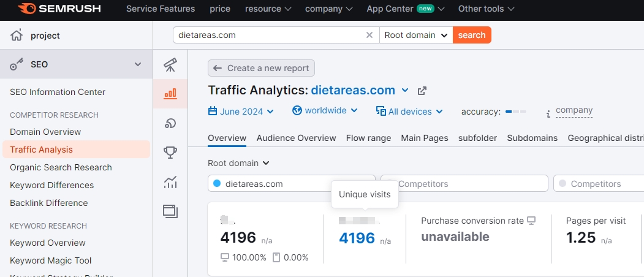Select the bar chart traffic icon
The image size is (644, 277).
[x=170, y=94]
